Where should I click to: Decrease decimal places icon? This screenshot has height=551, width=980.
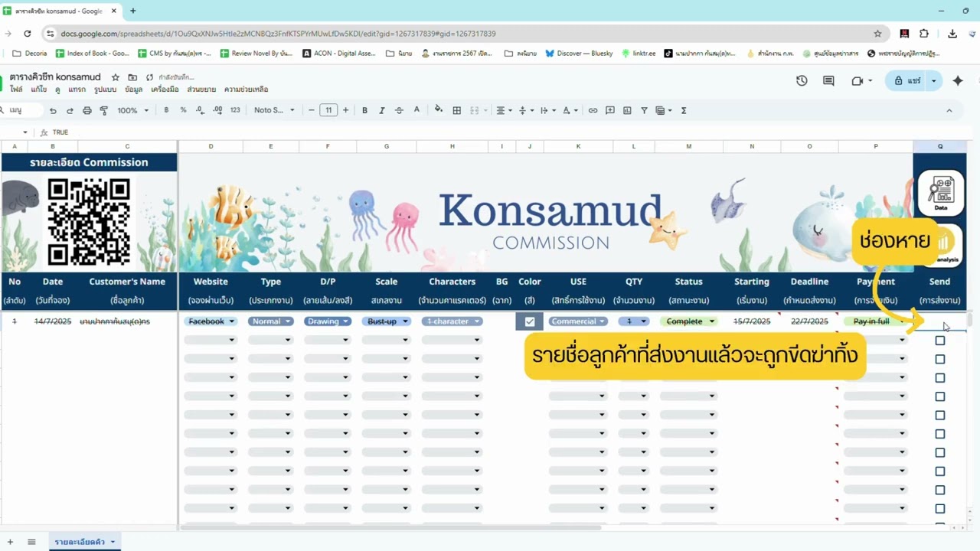(200, 110)
